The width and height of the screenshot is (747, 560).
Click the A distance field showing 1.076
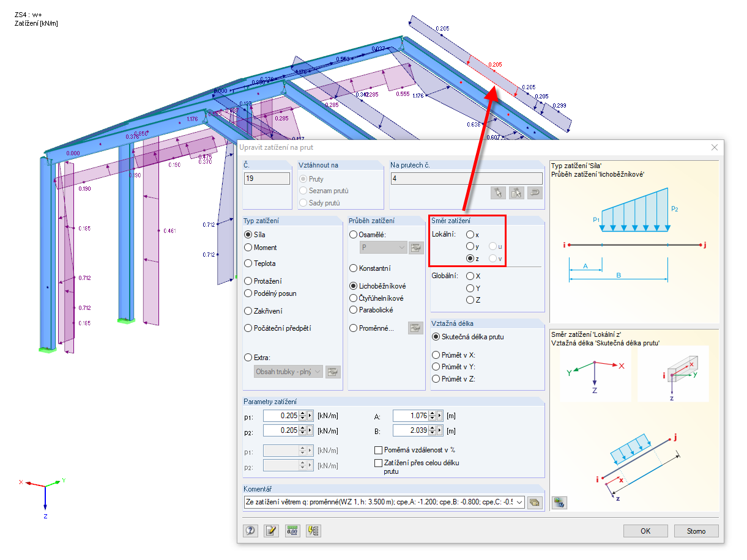(411, 416)
